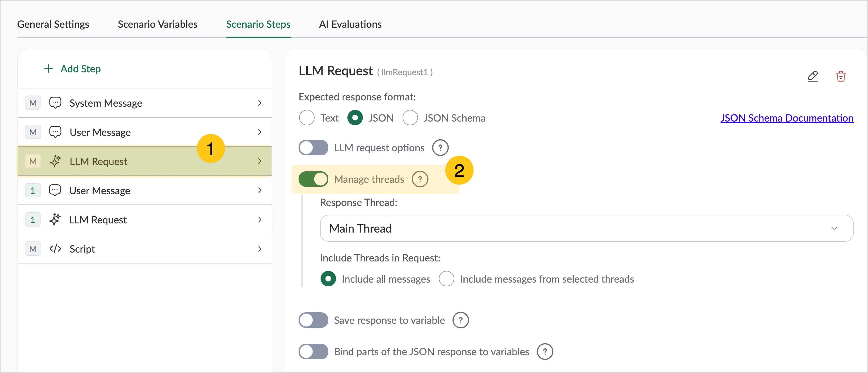This screenshot has height=373, width=868.
Task: Open the Response Thread dropdown
Action: pos(586,228)
